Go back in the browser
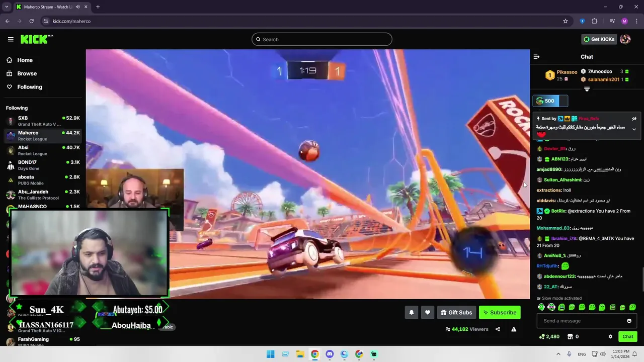The image size is (644, 362). click(x=7, y=21)
